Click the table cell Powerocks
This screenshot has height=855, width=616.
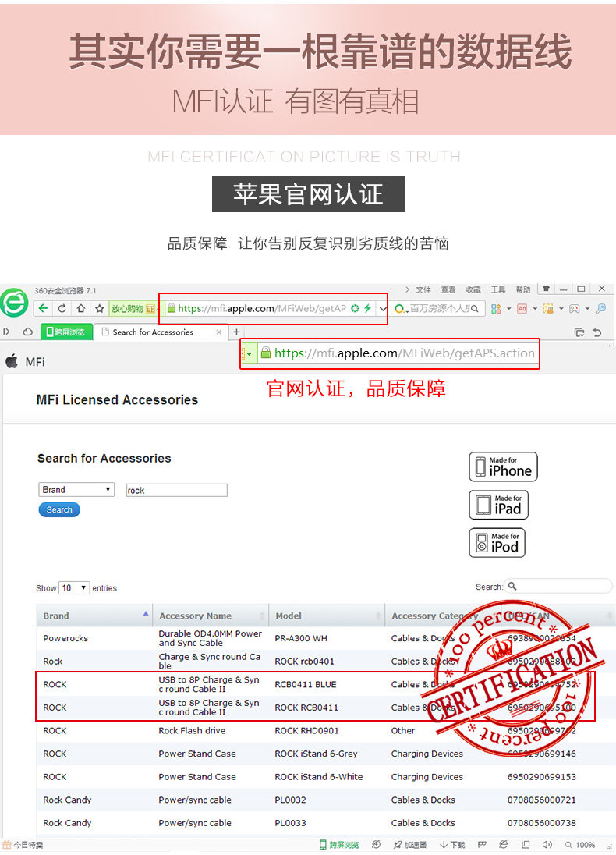65,638
